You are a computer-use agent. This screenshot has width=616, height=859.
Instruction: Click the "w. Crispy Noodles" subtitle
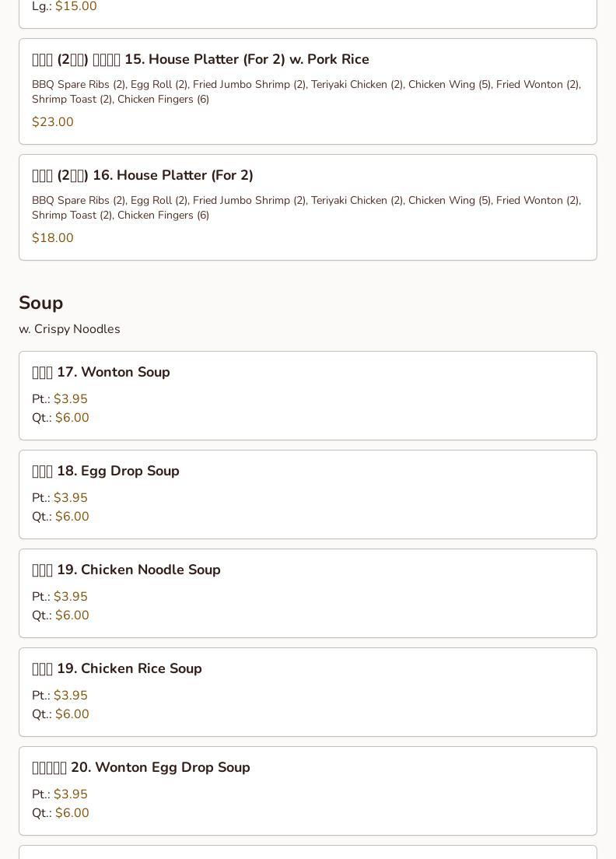pyautogui.click(x=69, y=329)
